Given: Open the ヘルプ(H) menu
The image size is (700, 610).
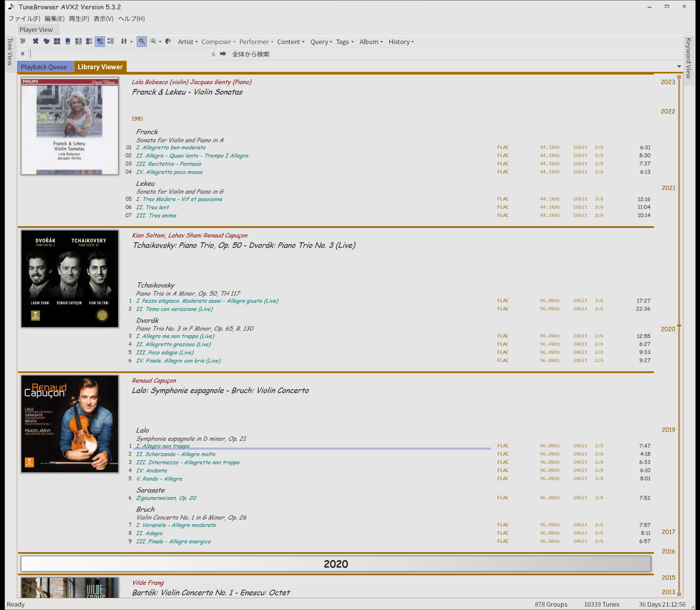Looking at the screenshot, I should tap(131, 19).
